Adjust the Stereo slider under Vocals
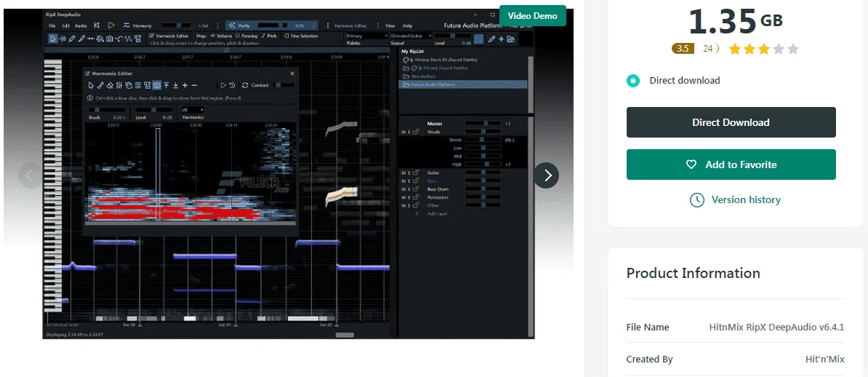 tap(483, 140)
